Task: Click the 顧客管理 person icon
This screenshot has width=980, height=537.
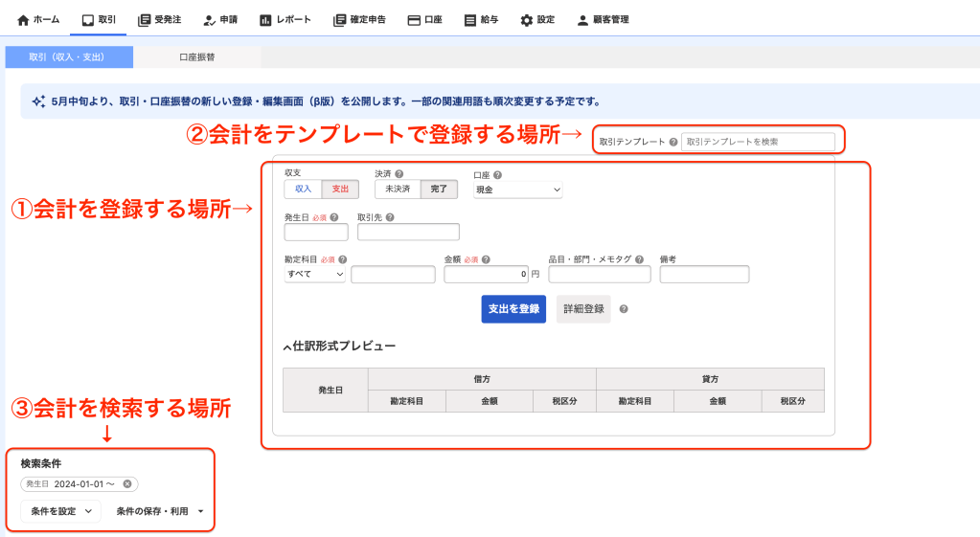Action: pyautogui.click(x=582, y=20)
